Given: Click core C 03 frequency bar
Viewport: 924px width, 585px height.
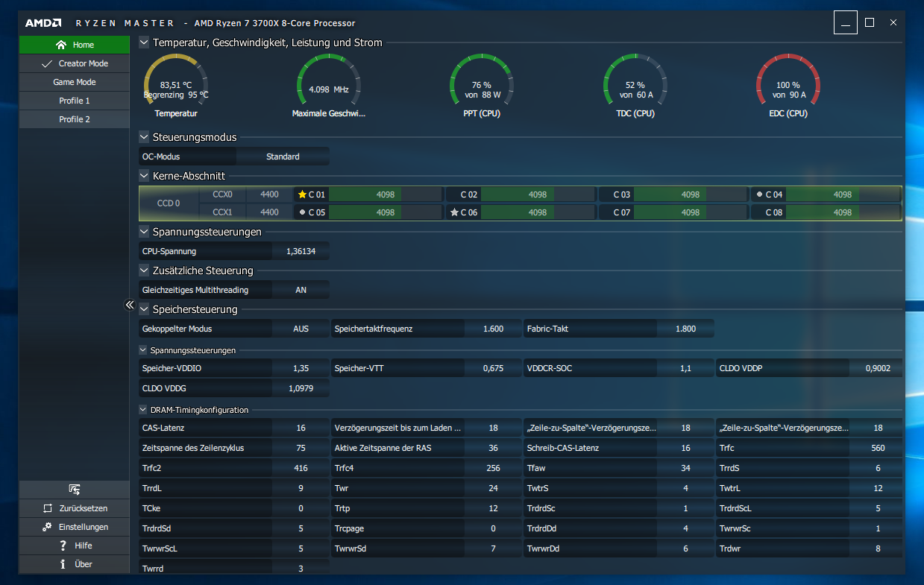Looking at the screenshot, I should click(x=691, y=195).
